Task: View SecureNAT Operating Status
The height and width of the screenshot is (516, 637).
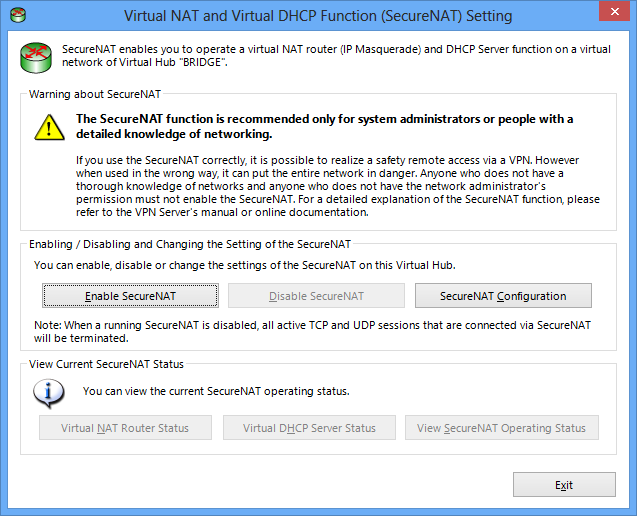Action: pos(502,427)
